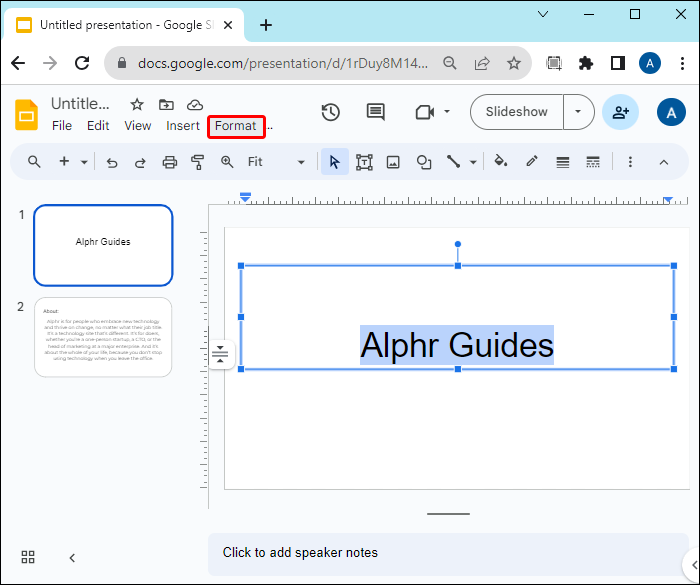700x585 pixels.
Task: Open the File menu
Action: point(62,126)
